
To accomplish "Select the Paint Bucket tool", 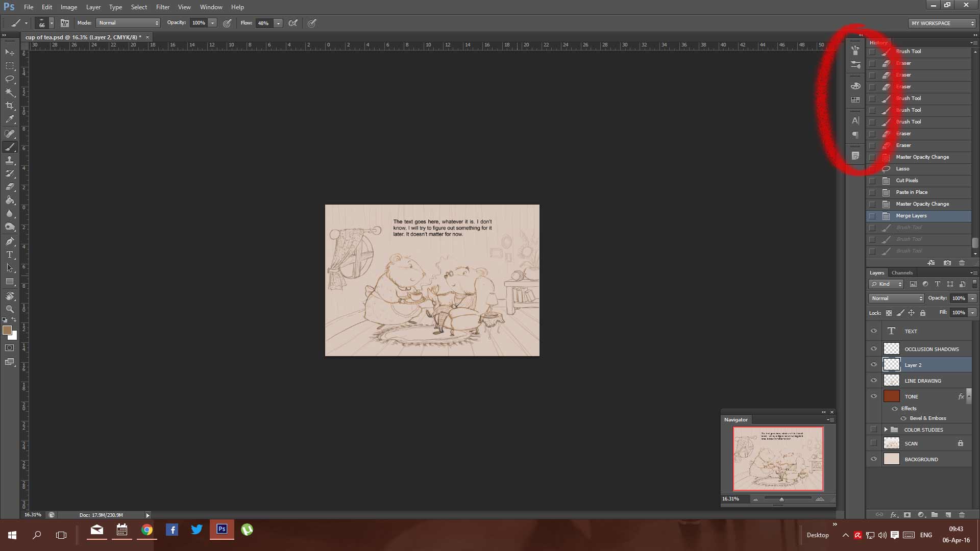I will 10,200.
